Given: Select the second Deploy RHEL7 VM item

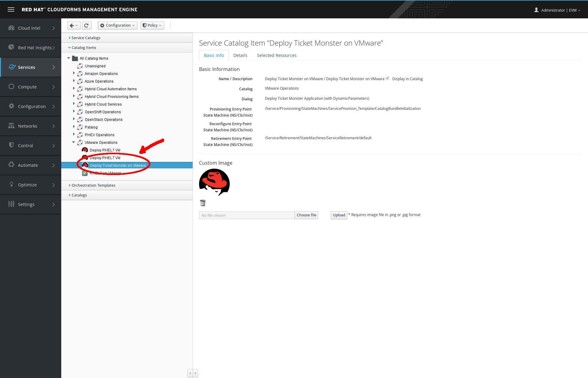Looking at the screenshot, I should coord(105,158).
